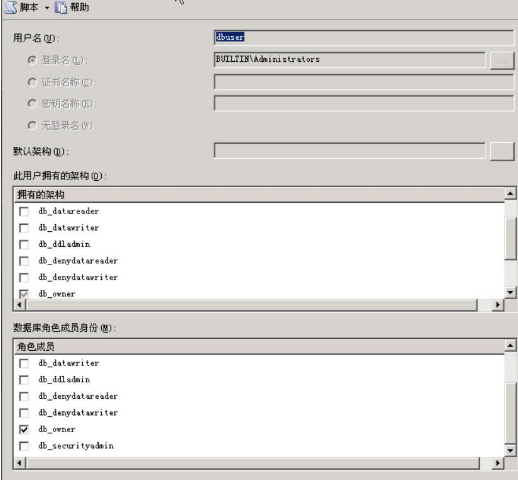This screenshot has width=518, height=480.
Task: Click the role members scroll-left arrow
Action: [x=20, y=463]
